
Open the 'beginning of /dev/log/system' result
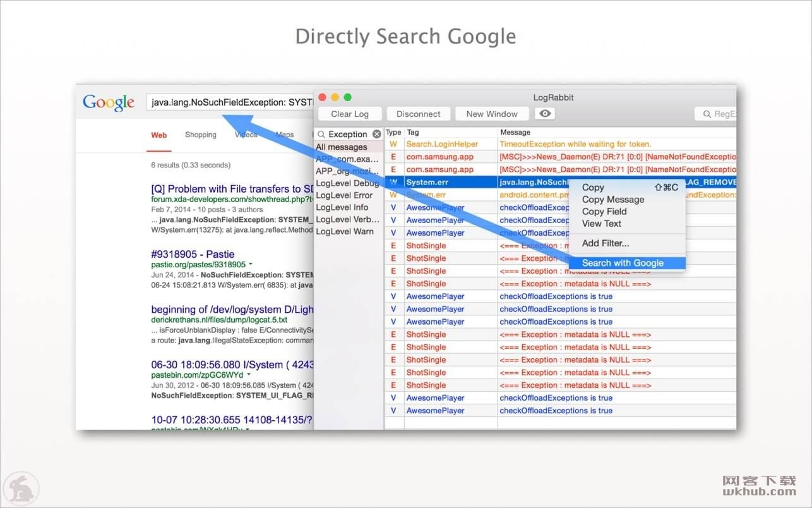tap(232, 310)
